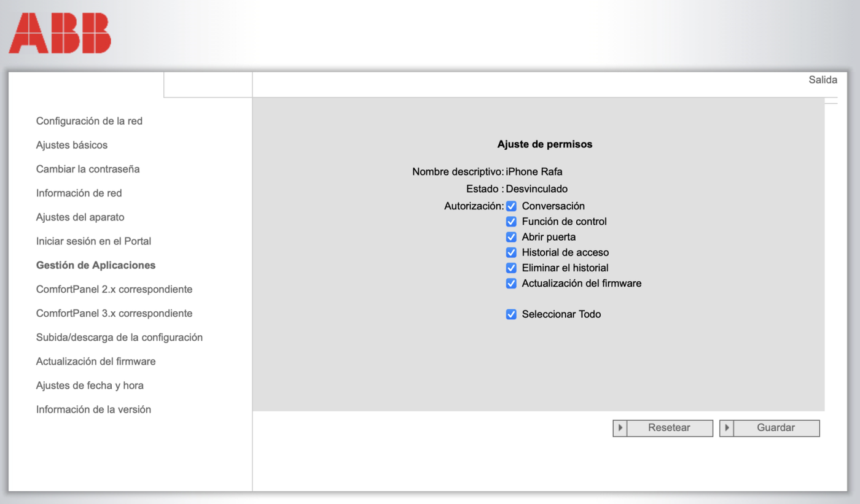Disable the Abrir puerta permission
This screenshot has height=504, width=860.
(x=511, y=237)
